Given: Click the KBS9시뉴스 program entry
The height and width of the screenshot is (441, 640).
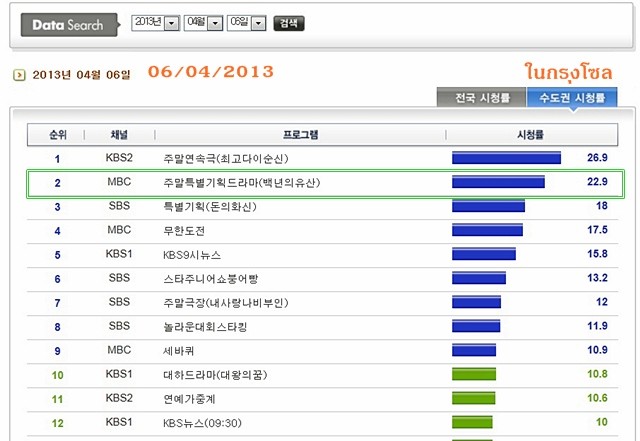Looking at the screenshot, I should coord(192,255).
